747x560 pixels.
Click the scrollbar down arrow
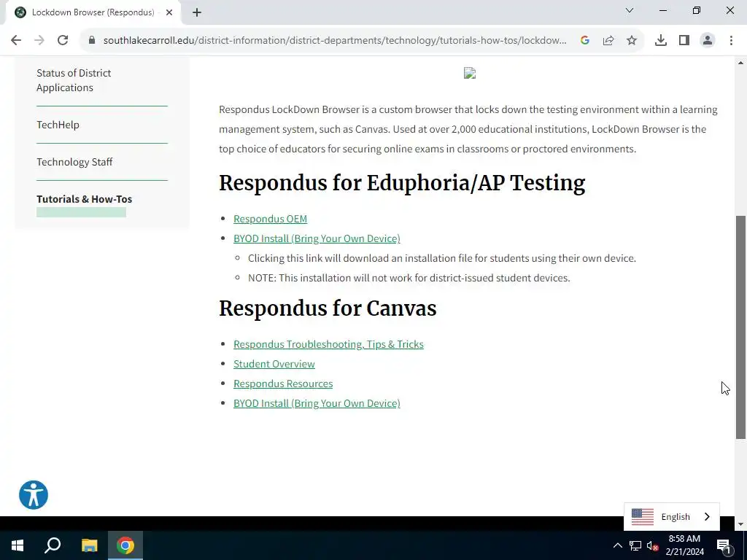(x=740, y=525)
